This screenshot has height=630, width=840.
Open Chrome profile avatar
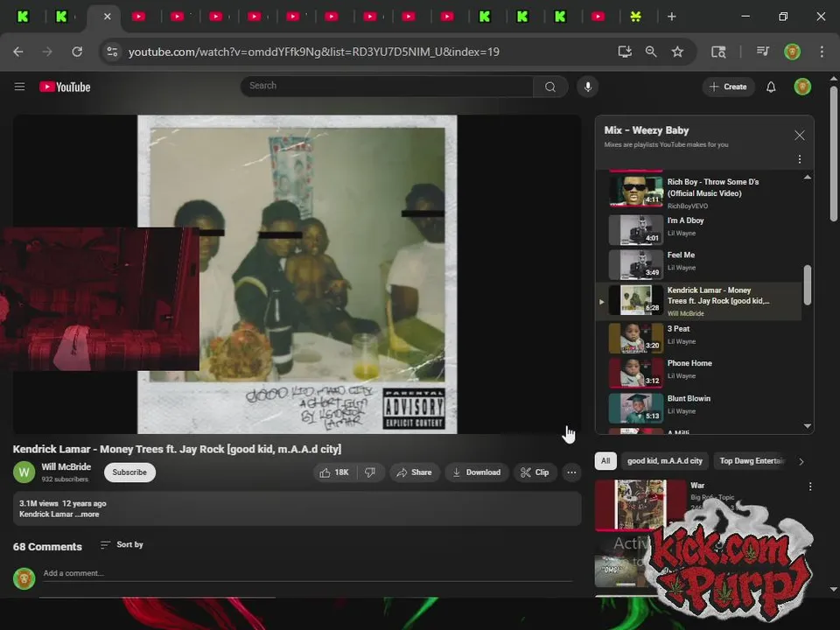click(792, 52)
